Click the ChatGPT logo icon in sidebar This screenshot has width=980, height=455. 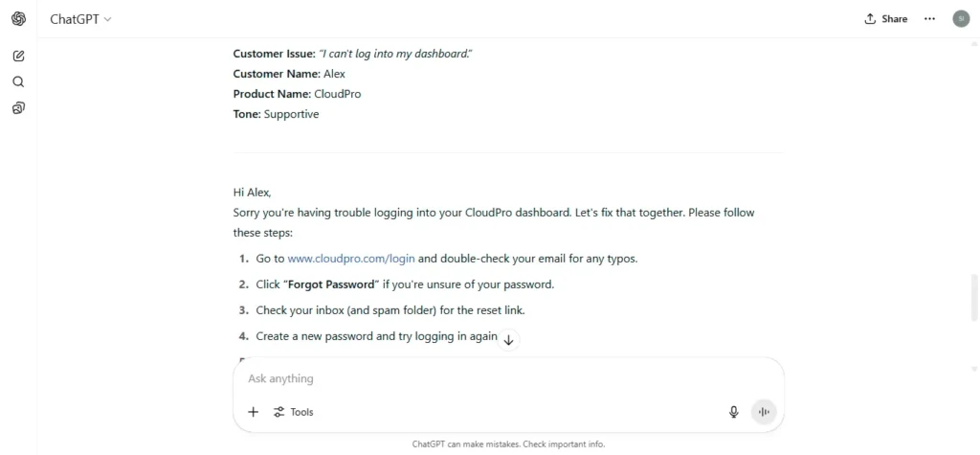[x=19, y=19]
